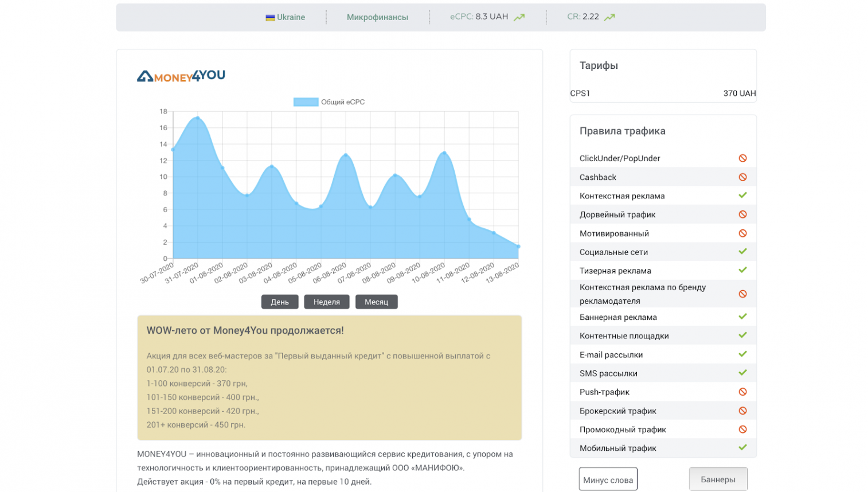Click the forbidden icon for Брокерский трафик
Viewport: 868px width, 492px height.
pyautogui.click(x=742, y=411)
